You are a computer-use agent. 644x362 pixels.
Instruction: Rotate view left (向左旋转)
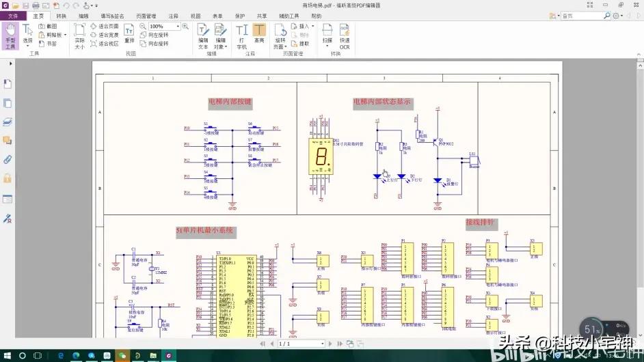[155, 35]
